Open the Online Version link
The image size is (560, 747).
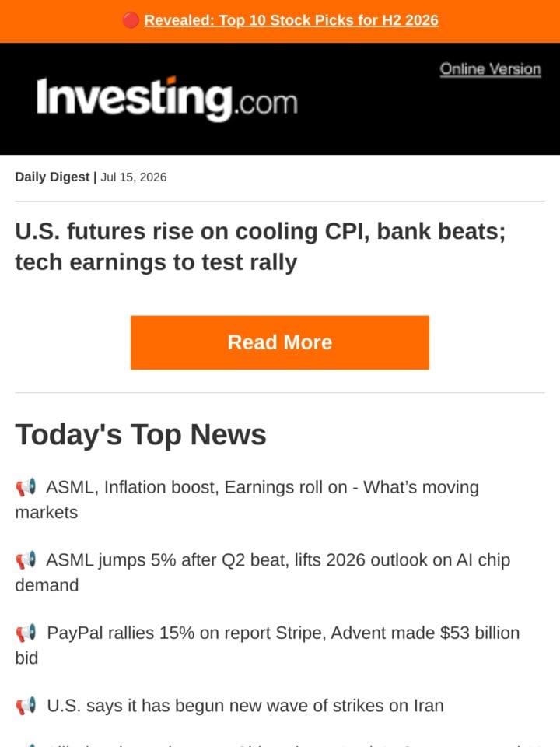pos(490,69)
